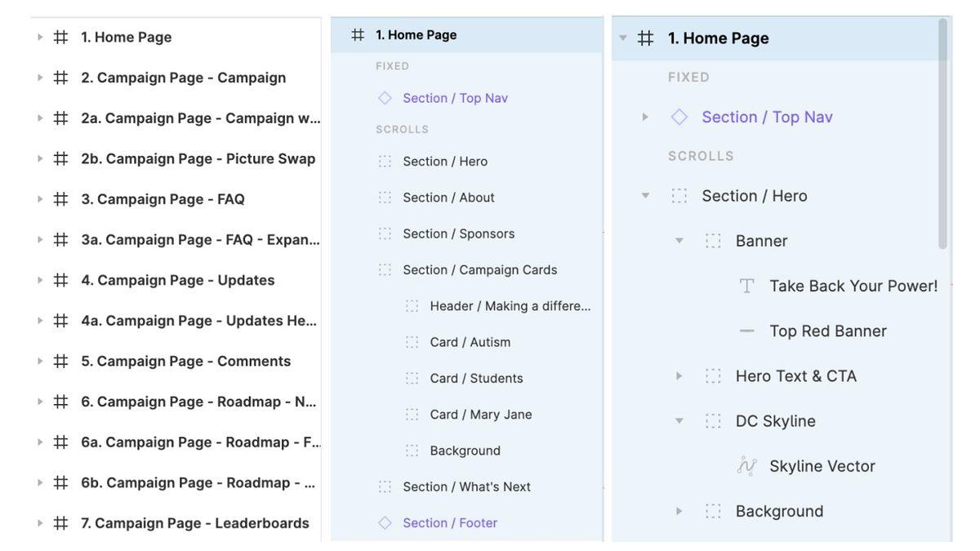Viewport: 980px width, 551px height.
Task: Select the Section / What's Next layer
Action: click(466, 487)
